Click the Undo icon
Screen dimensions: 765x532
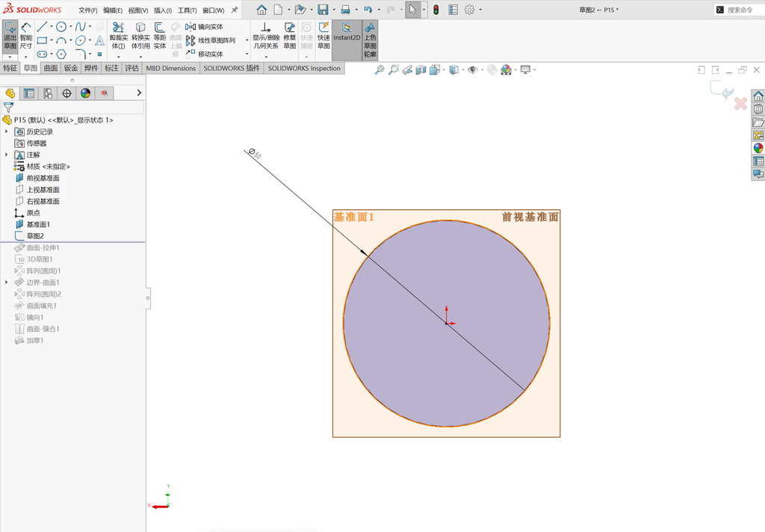coord(368,10)
